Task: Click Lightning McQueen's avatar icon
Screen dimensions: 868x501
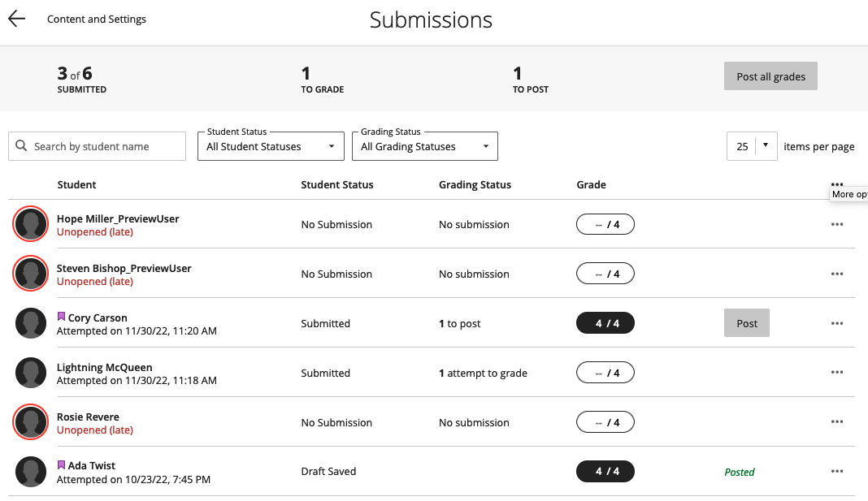Action: 31,374
